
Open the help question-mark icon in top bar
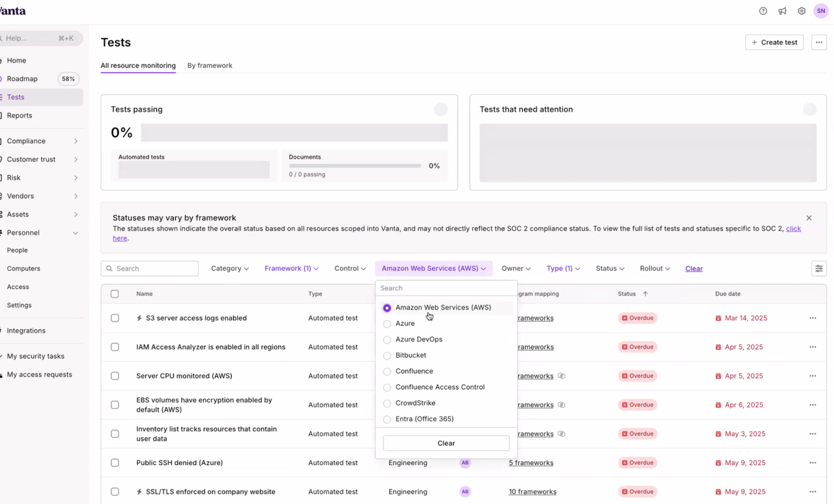(763, 11)
